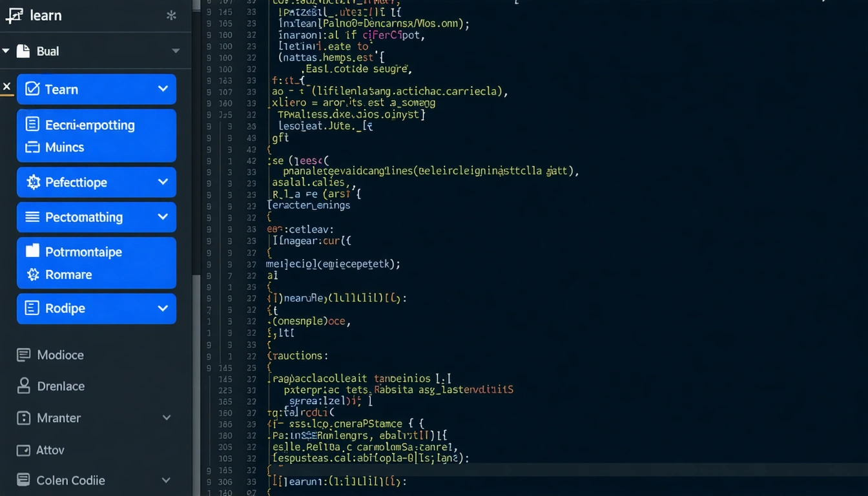The image size is (868, 496).
Task: Click the Potrmontaipe folder icon
Action: click(x=32, y=251)
